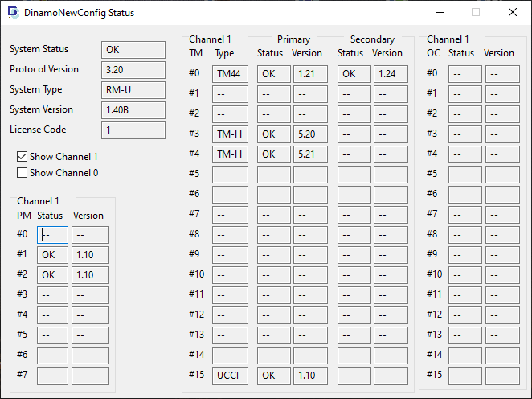532x399 pixels.
Task: Click the License Code field
Action: (x=133, y=130)
